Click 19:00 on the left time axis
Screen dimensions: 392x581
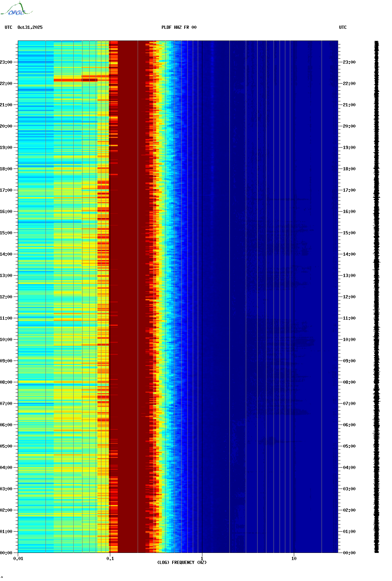tap(6, 148)
